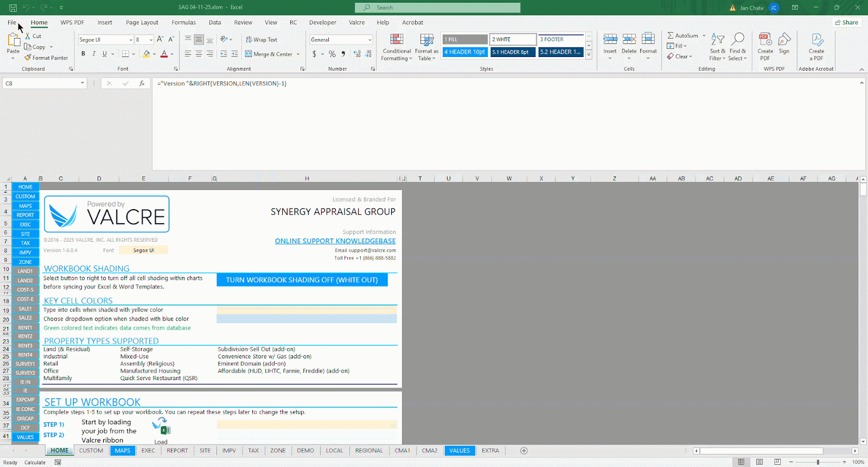868x467 pixels.
Task: Toggle Underline formatting
Action: click(x=104, y=54)
